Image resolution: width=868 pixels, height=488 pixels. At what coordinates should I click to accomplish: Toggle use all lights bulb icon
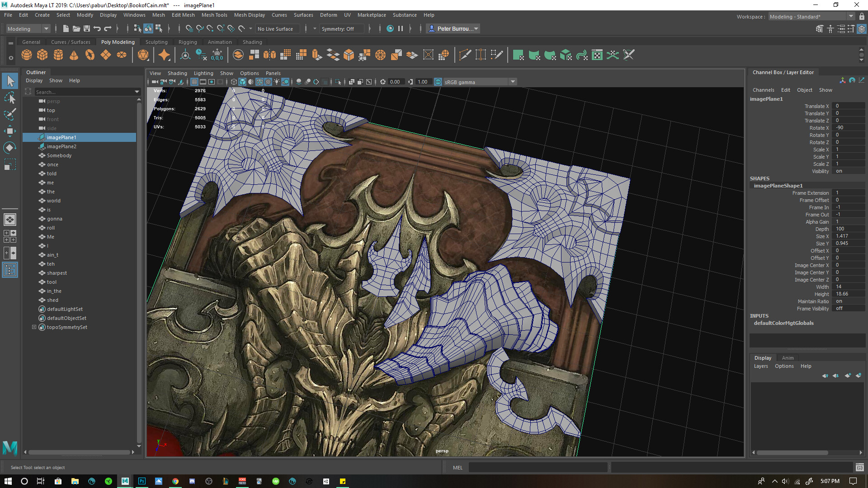tap(277, 82)
